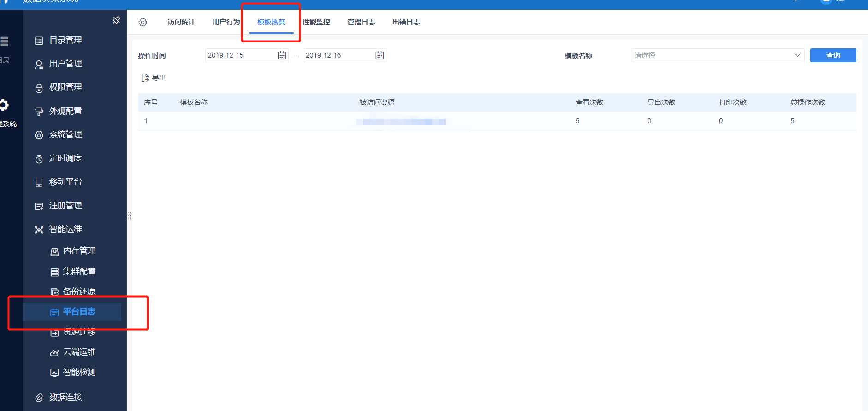This screenshot has height=411, width=868.
Task: Click the 查询 button
Action: 833,55
